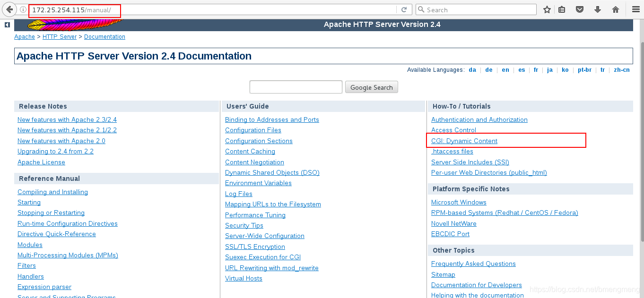Switch language to fr
Viewport: 644px width, 298px height.
pos(536,70)
